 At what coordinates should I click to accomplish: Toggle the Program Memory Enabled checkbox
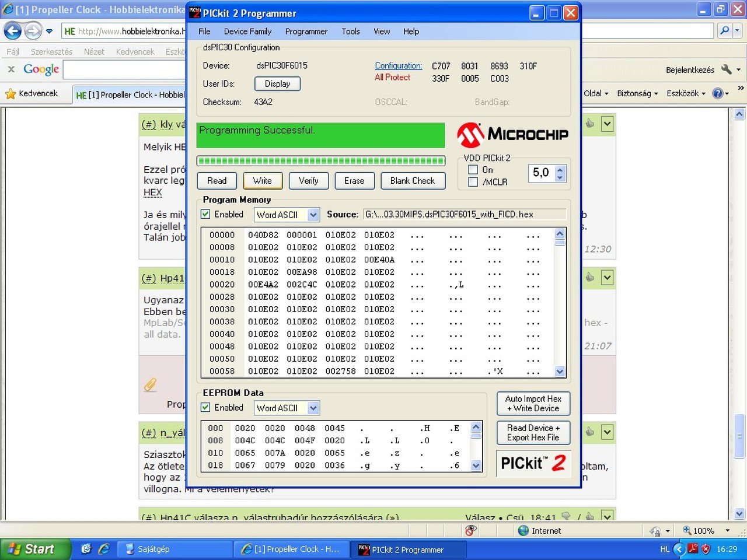[x=205, y=214]
